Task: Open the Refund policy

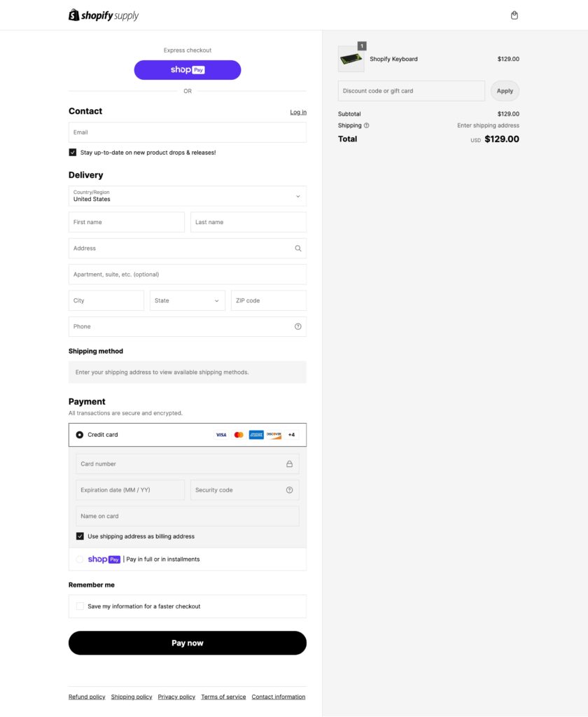Action: click(x=86, y=697)
